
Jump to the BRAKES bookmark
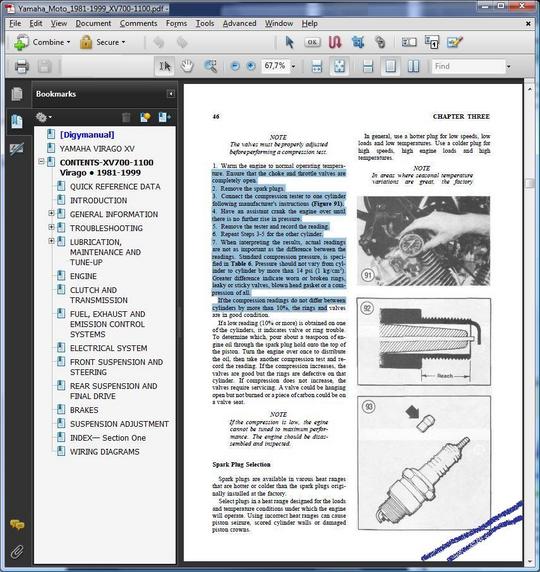pyautogui.click(x=84, y=410)
